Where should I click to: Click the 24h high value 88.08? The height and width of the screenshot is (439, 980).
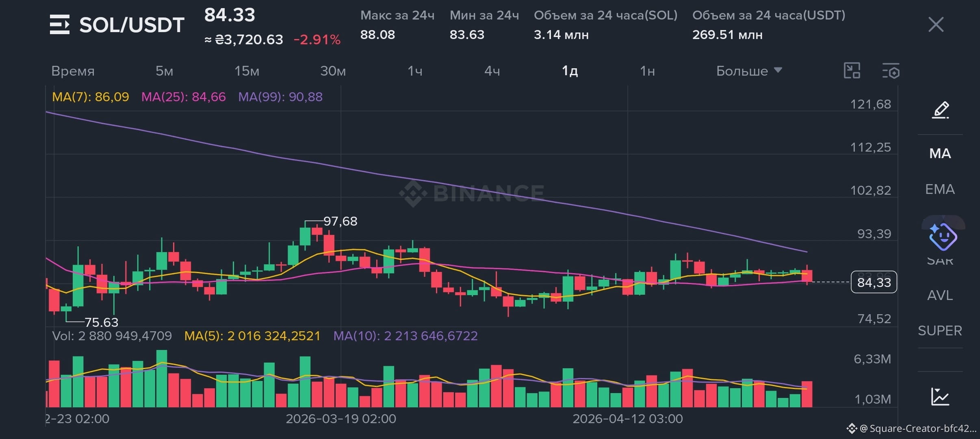377,35
